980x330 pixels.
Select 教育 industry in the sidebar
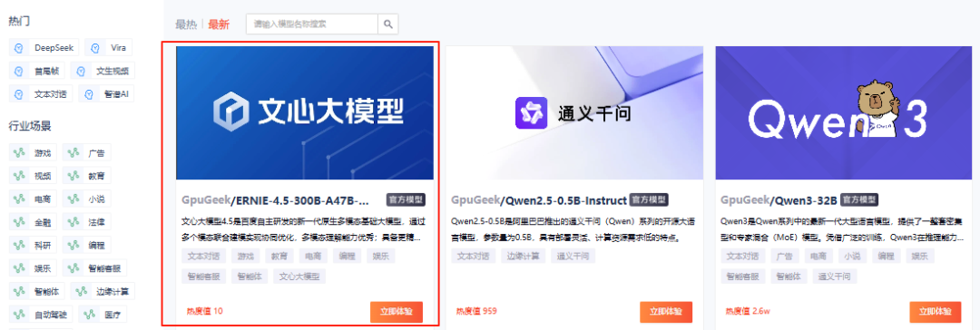pyautogui.click(x=87, y=176)
